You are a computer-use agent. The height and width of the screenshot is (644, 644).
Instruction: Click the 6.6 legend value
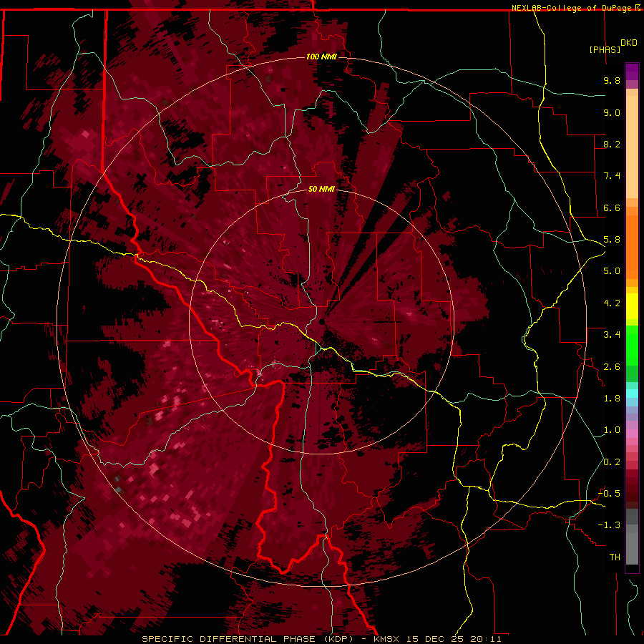click(x=612, y=208)
